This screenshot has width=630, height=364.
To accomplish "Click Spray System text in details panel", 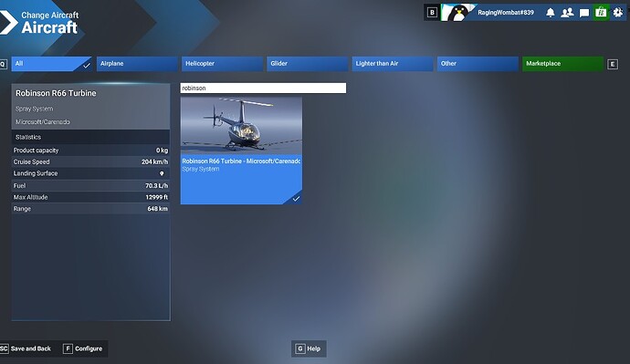I will coord(34,109).
